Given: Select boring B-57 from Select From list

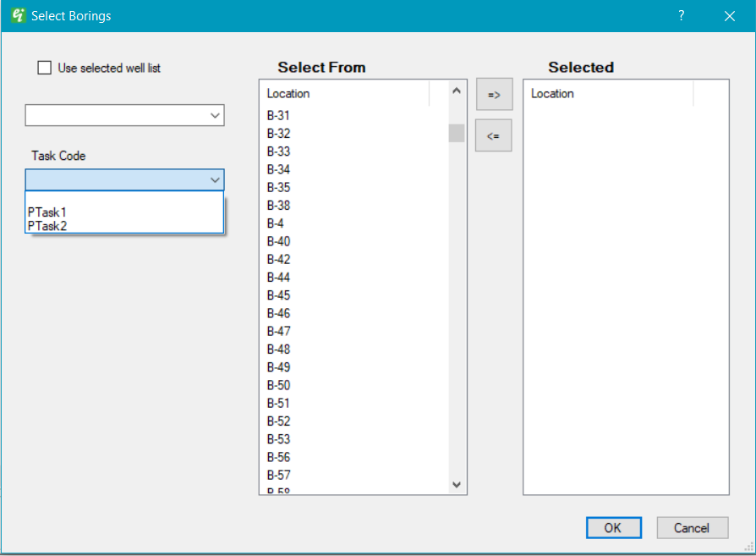Looking at the screenshot, I should click(x=279, y=475).
